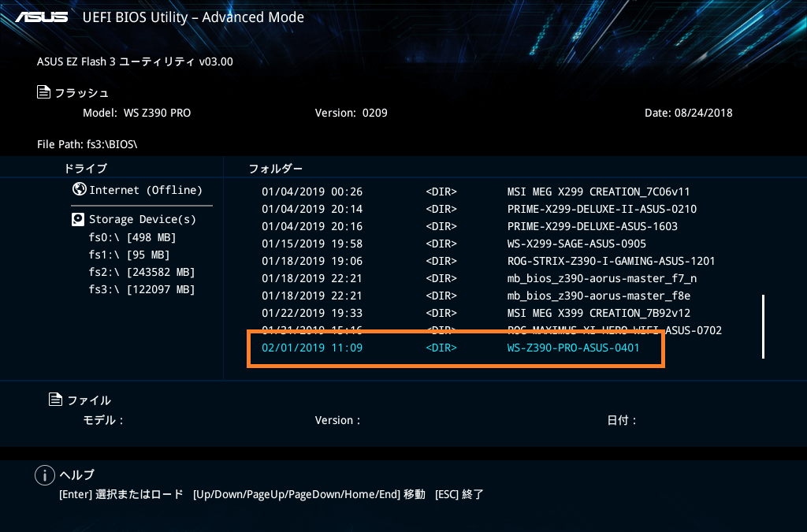Screen dimensions: 807x532
Task: Click the Flash section document icon
Action: (x=44, y=92)
